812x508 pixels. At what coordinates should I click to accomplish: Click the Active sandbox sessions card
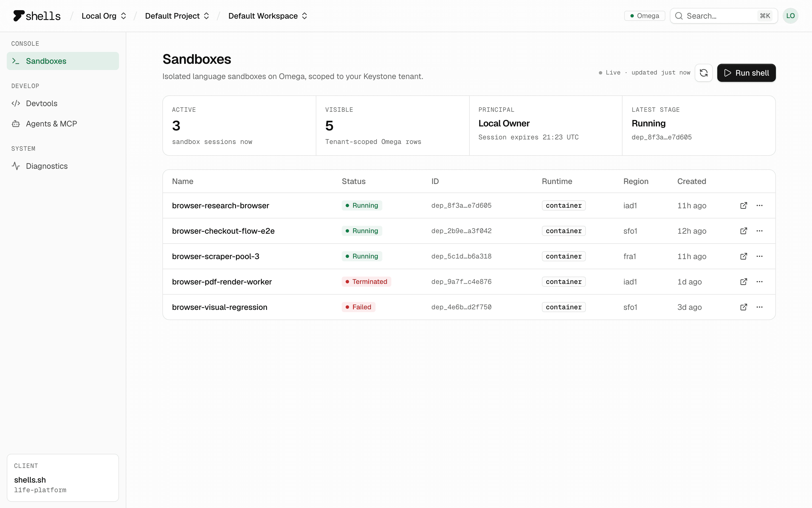click(x=239, y=126)
